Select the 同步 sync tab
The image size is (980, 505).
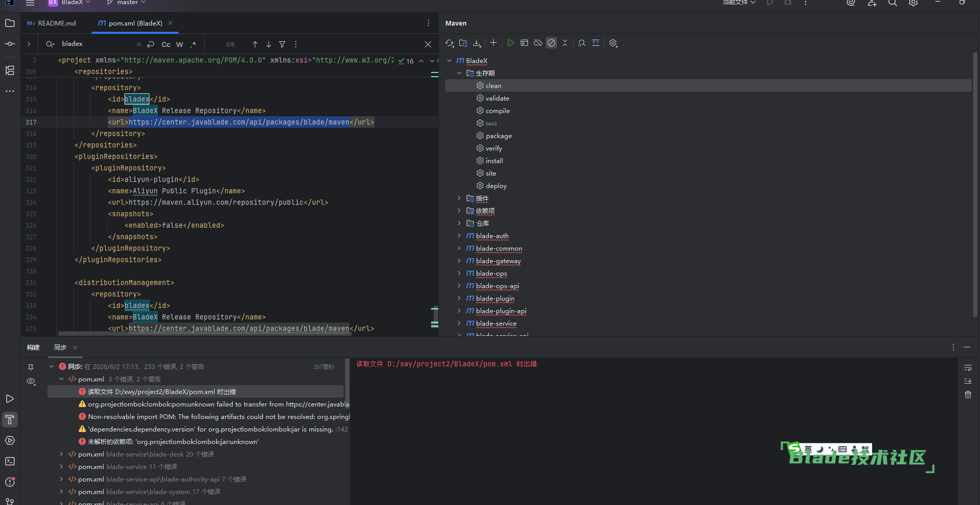tap(60, 347)
